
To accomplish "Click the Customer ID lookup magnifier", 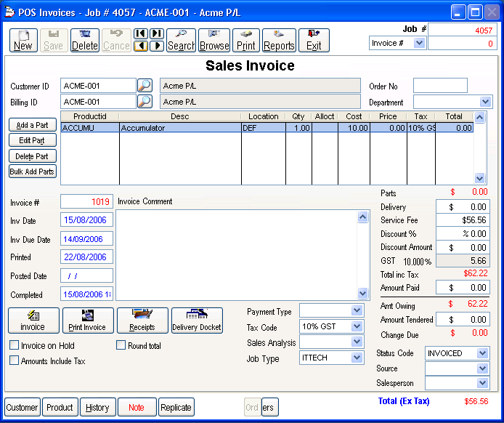I will (x=145, y=86).
